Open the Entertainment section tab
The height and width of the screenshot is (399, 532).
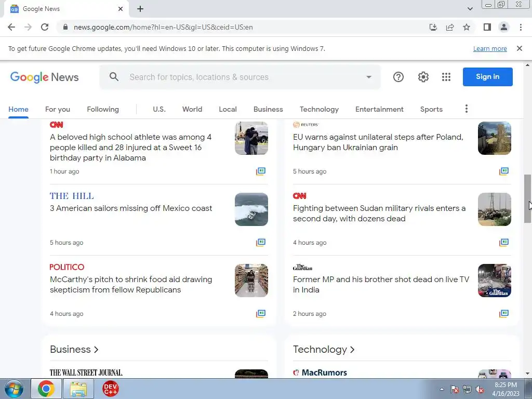(379, 109)
